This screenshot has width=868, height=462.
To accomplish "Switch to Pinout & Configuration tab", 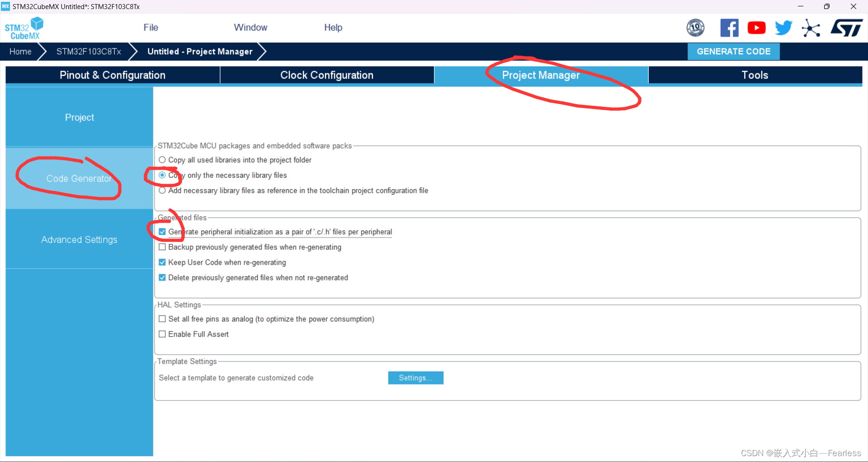I will click(x=113, y=75).
